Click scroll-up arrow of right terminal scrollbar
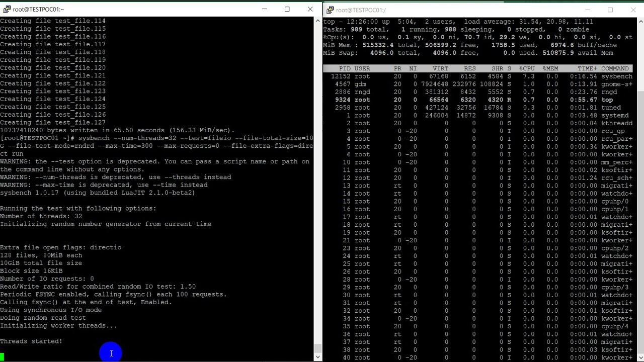Screen dimensions: 644x362 point(640,22)
